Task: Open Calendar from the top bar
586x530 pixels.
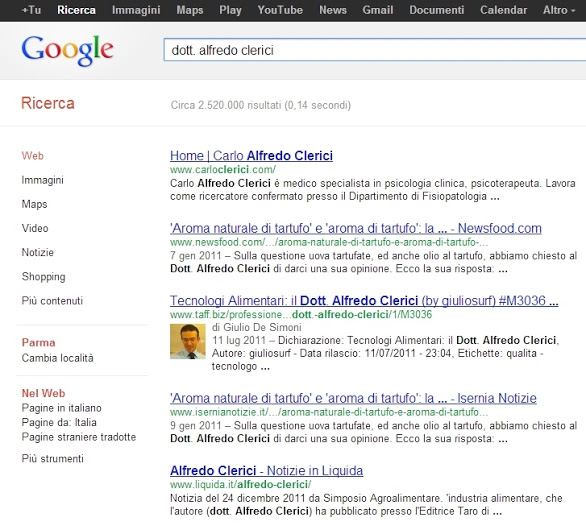Action: [503, 10]
